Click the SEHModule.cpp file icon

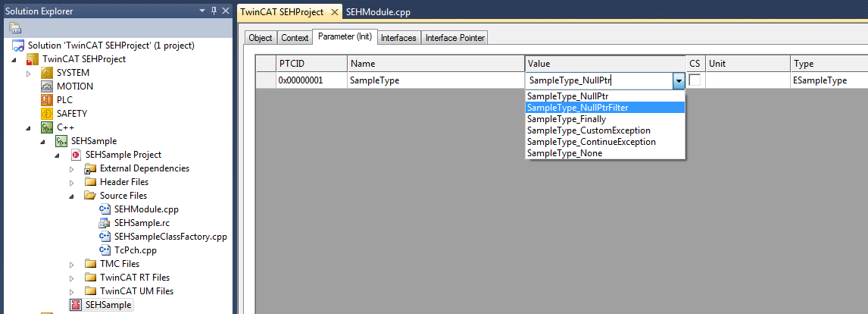pyautogui.click(x=105, y=209)
